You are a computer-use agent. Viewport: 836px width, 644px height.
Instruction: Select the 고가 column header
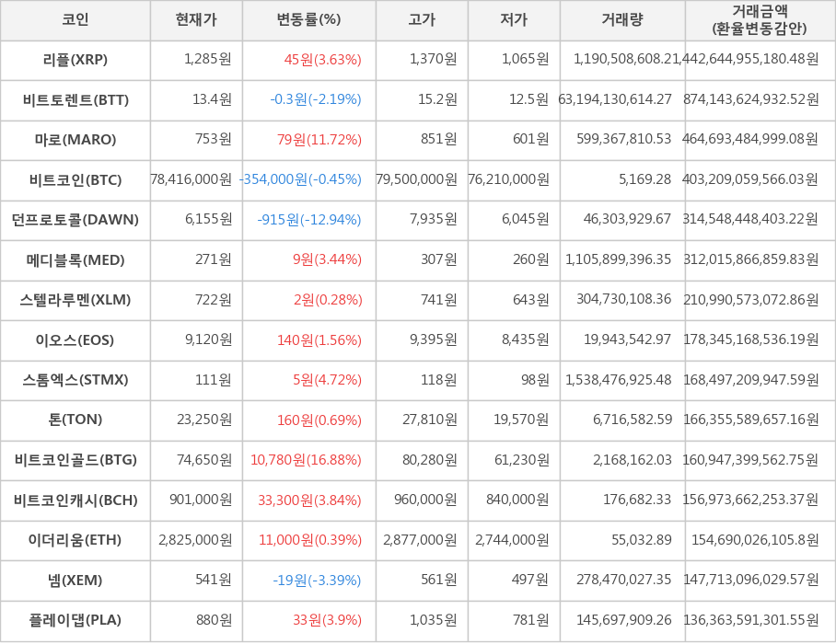coord(422,20)
